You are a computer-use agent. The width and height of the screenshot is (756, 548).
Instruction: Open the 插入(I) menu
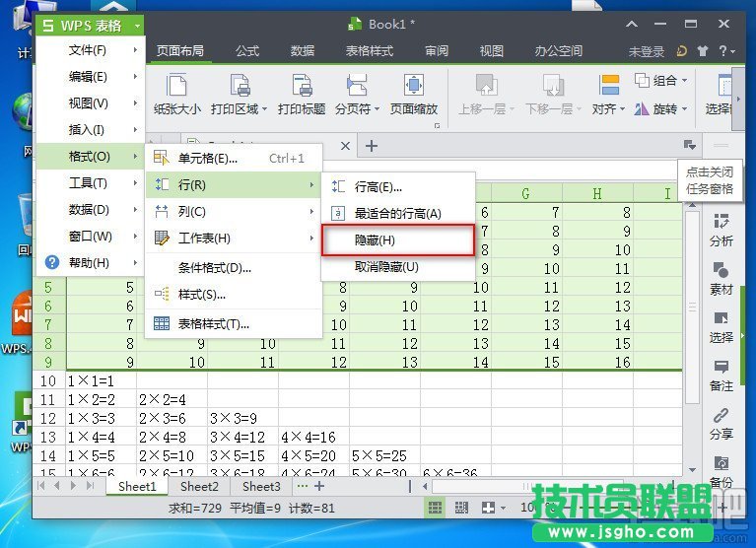point(91,130)
